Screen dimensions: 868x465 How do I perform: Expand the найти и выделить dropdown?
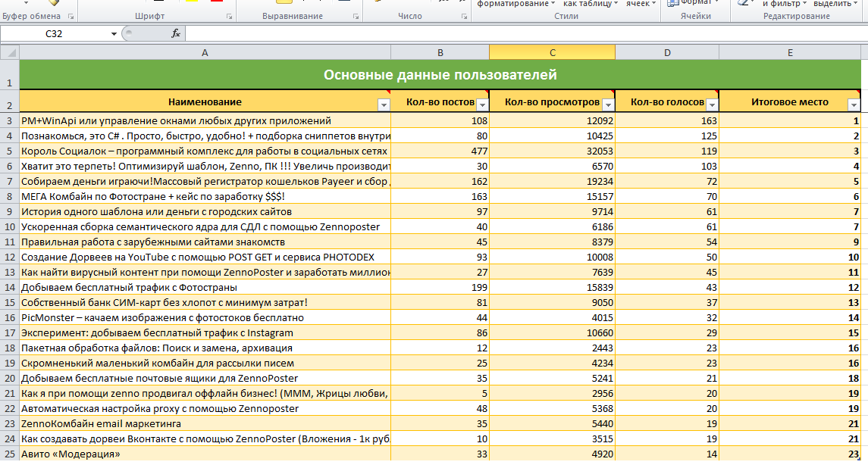pos(835,4)
